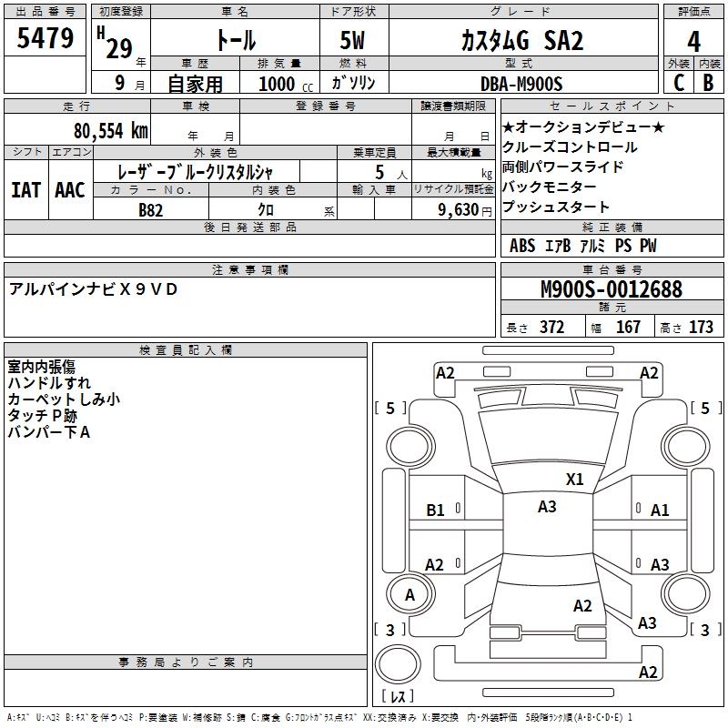Image resolution: width=728 pixels, height=728 pixels.
Task: Click the 両側パワースライド line
Action: click(x=562, y=167)
